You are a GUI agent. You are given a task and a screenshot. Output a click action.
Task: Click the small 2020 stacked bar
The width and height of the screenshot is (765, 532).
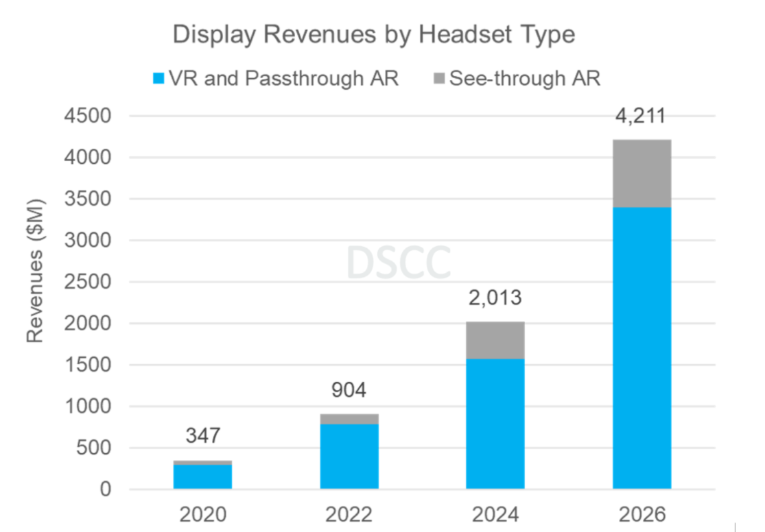point(203,473)
